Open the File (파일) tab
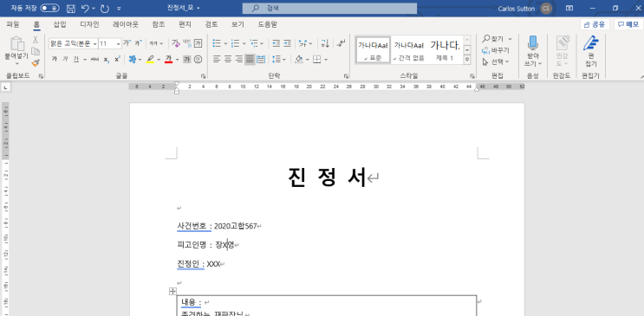Image resolution: width=644 pixels, height=316 pixels. 13,24
